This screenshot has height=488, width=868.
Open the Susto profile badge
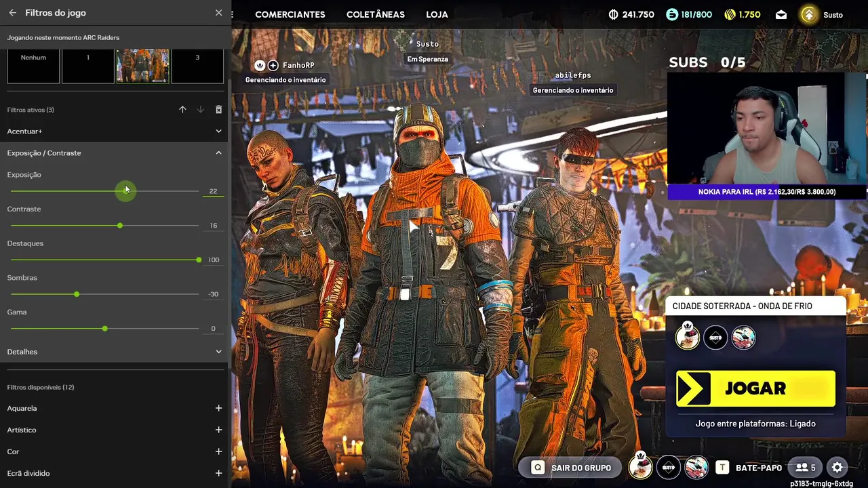(x=809, y=14)
